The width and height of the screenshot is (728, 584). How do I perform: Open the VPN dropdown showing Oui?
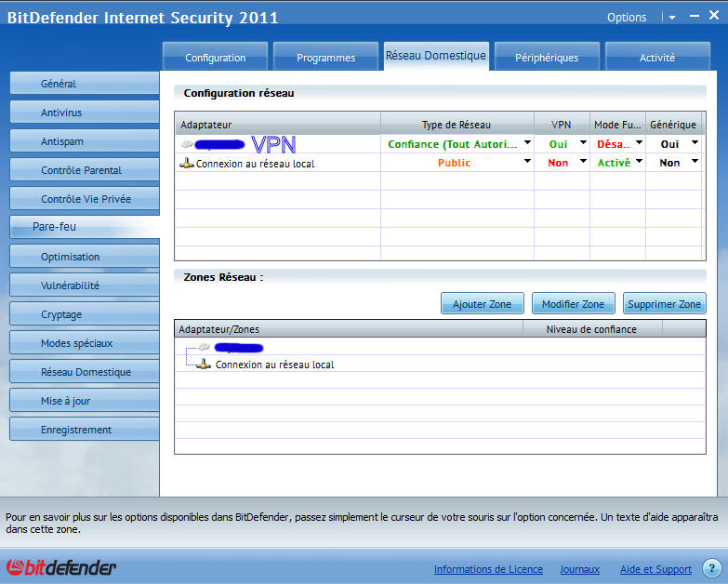(583, 142)
